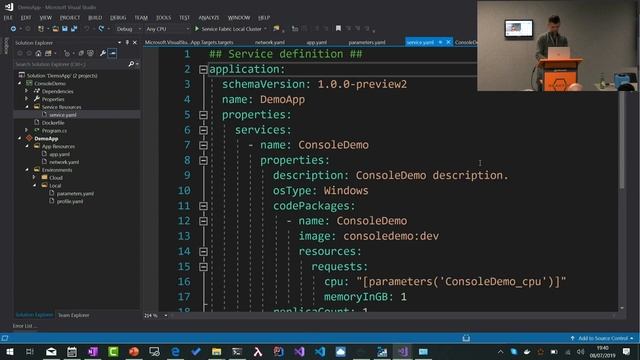Select service.yaml in Solution Explorer

(x=62, y=115)
